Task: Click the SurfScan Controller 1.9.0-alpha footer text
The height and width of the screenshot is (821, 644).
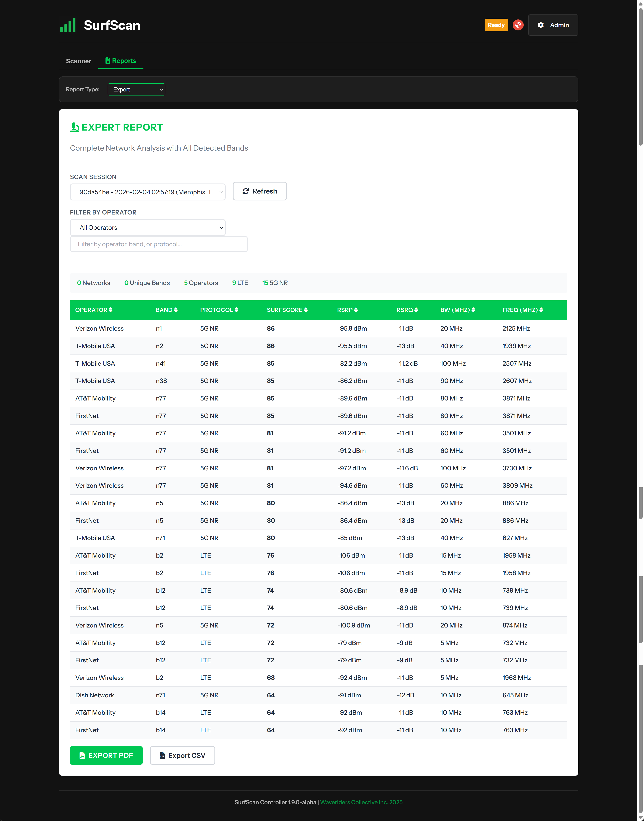Action: coord(275,802)
